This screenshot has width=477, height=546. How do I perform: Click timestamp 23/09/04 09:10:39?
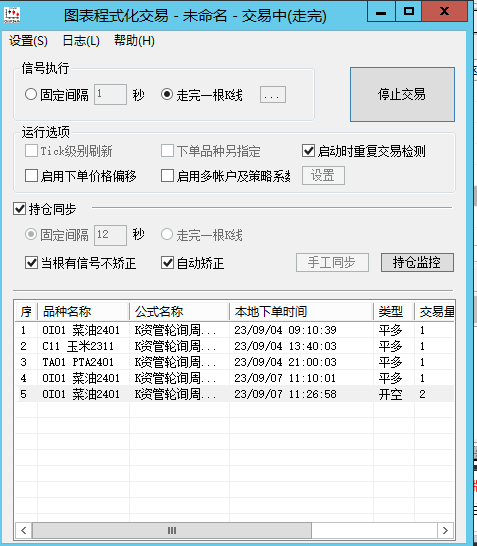pyautogui.click(x=285, y=330)
